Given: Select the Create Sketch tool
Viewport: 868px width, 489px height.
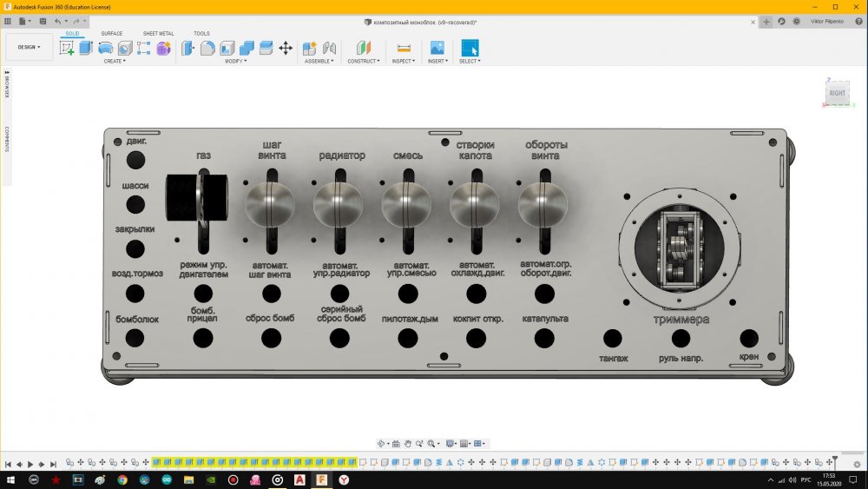Looking at the screenshot, I should (x=67, y=48).
